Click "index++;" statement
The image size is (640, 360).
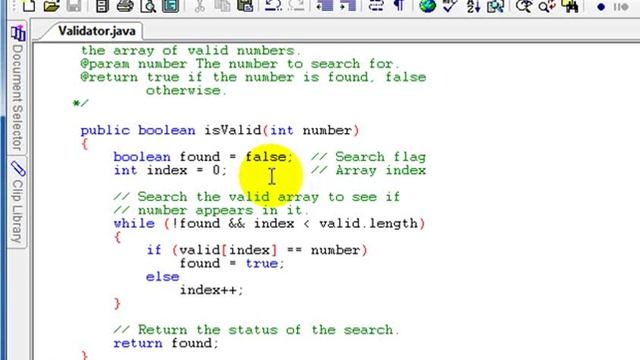(x=211, y=290)
